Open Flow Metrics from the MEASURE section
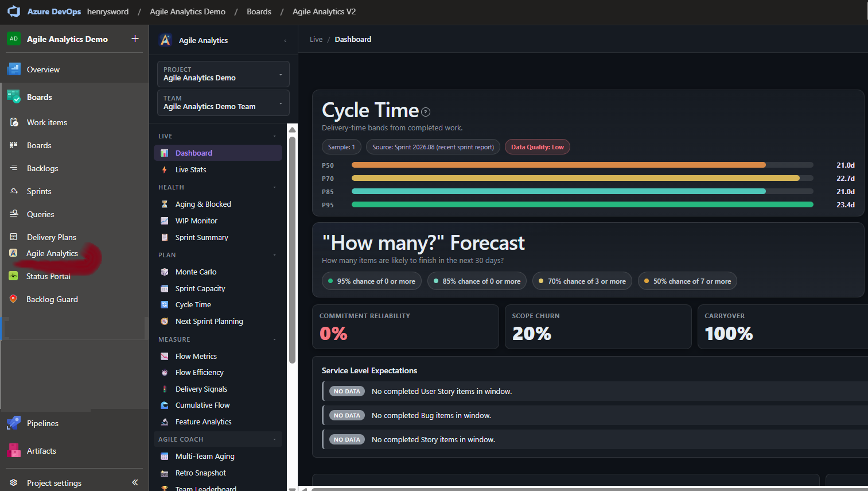The width and height of the screenshot is (868, 491). (218, 356)
